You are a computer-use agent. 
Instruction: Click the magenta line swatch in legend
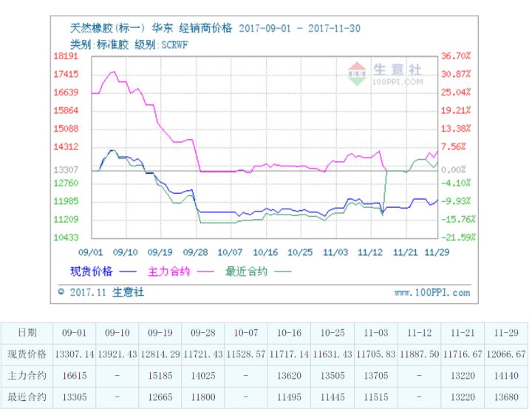pyautogui.click(x=205, y=271)
